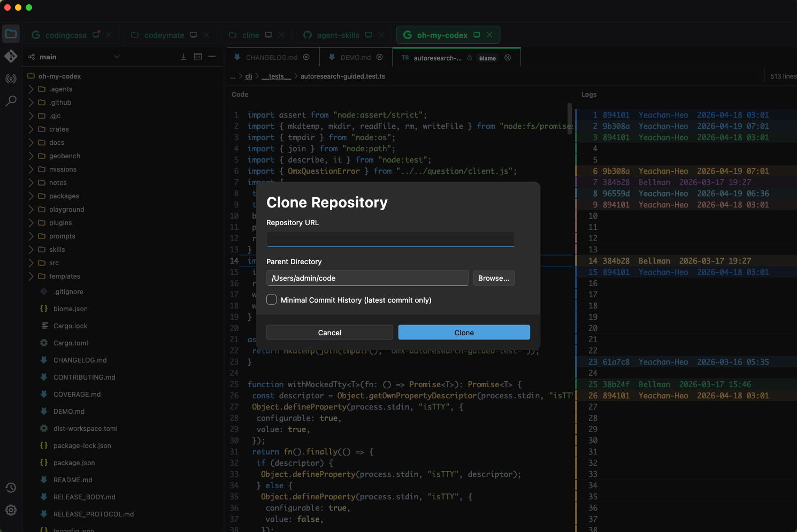This screenshot has height=532, width=797.
Task: Click the monitor icon on cline tab
Action: [269, 35]
